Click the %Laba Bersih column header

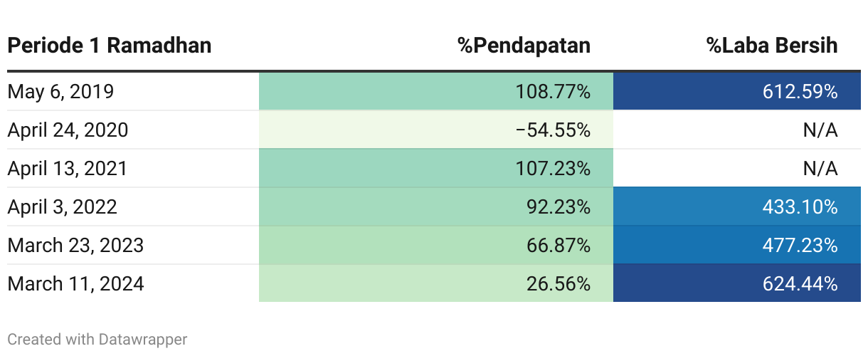coord(772,46)
